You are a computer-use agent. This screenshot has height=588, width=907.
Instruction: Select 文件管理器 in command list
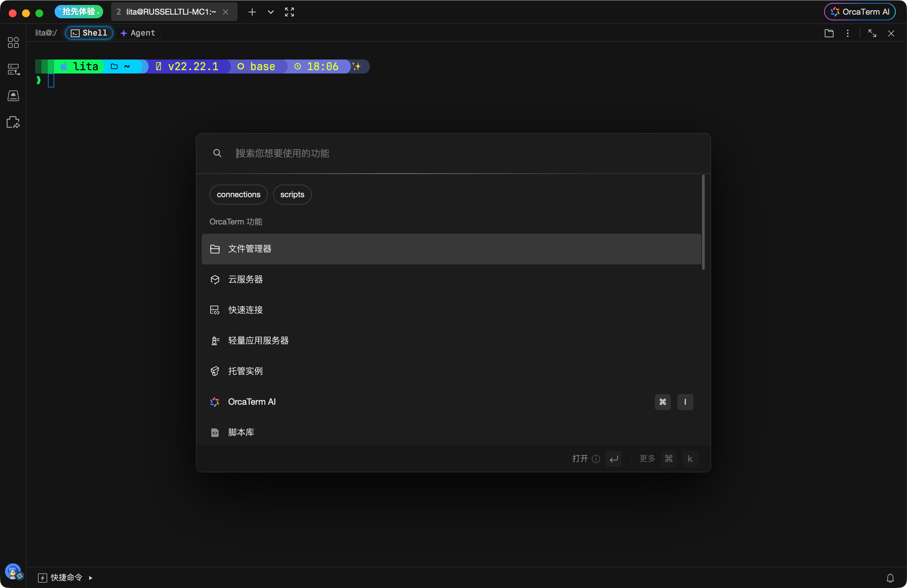pyautogui.click(x=451, y=249)
